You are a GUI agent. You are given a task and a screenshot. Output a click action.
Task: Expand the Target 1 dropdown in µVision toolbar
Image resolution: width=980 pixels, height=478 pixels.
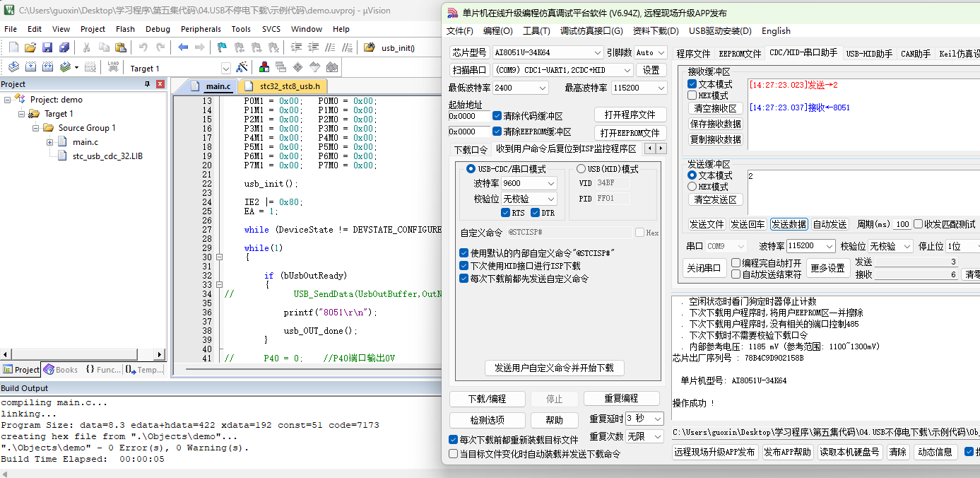226,69
